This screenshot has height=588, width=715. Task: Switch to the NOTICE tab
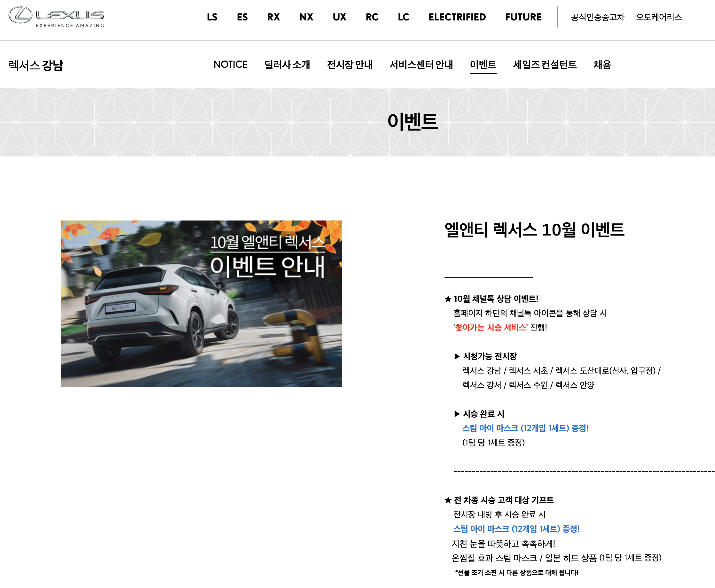pyautogui.click(x=231, y=64)
